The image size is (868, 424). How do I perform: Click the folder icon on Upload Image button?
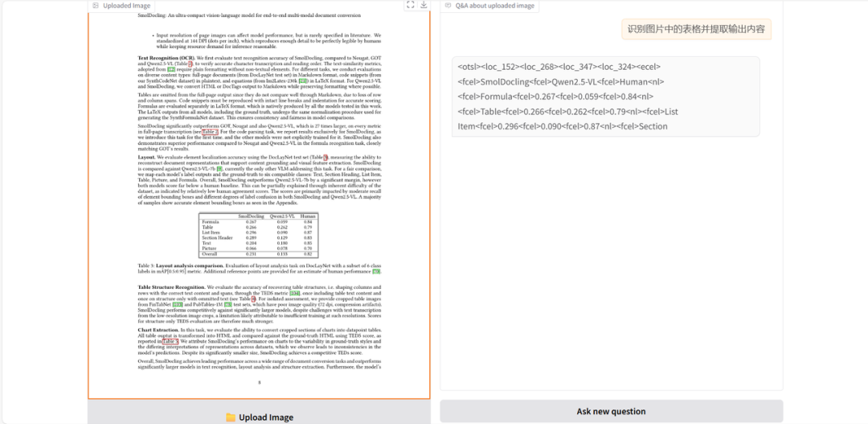pyautogui.click(x=231, y=418)
